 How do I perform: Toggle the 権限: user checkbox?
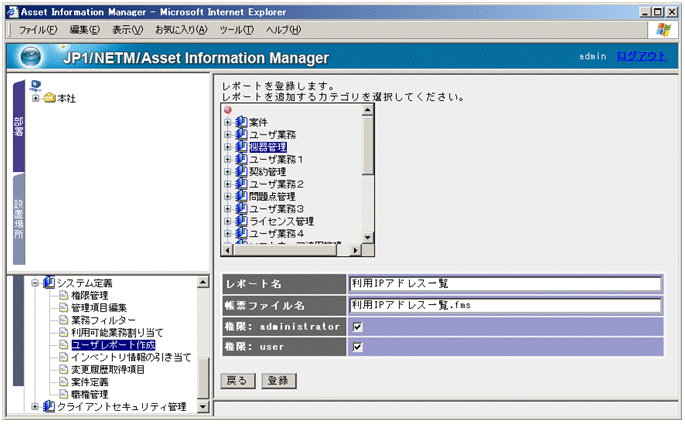357,347
